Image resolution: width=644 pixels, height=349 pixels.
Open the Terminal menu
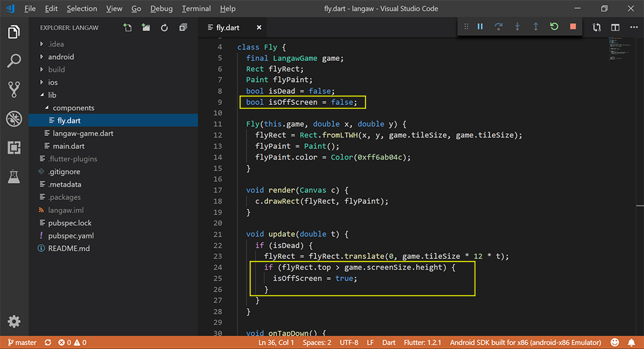pos(196,9)
